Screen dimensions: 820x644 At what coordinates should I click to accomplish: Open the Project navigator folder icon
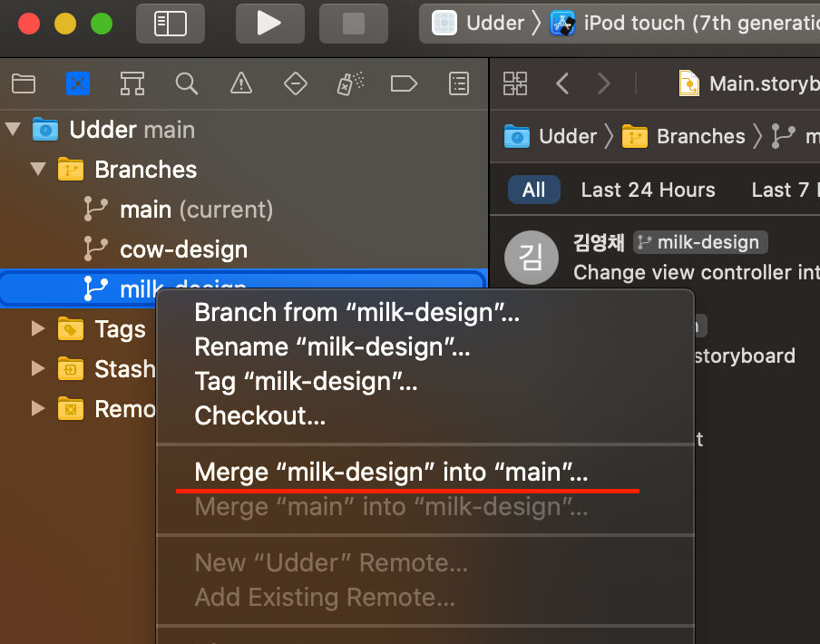(24, 83)
